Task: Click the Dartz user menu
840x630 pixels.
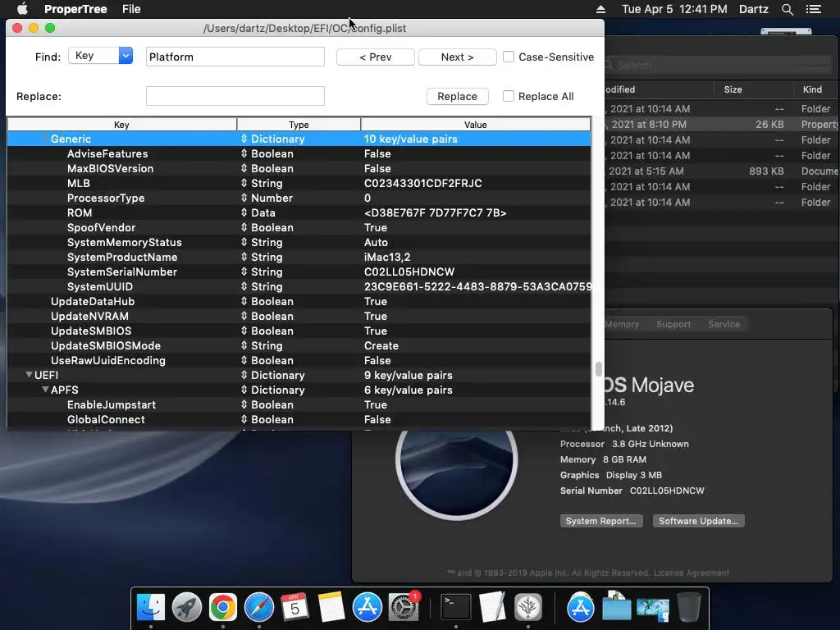Action: point(754,9)
